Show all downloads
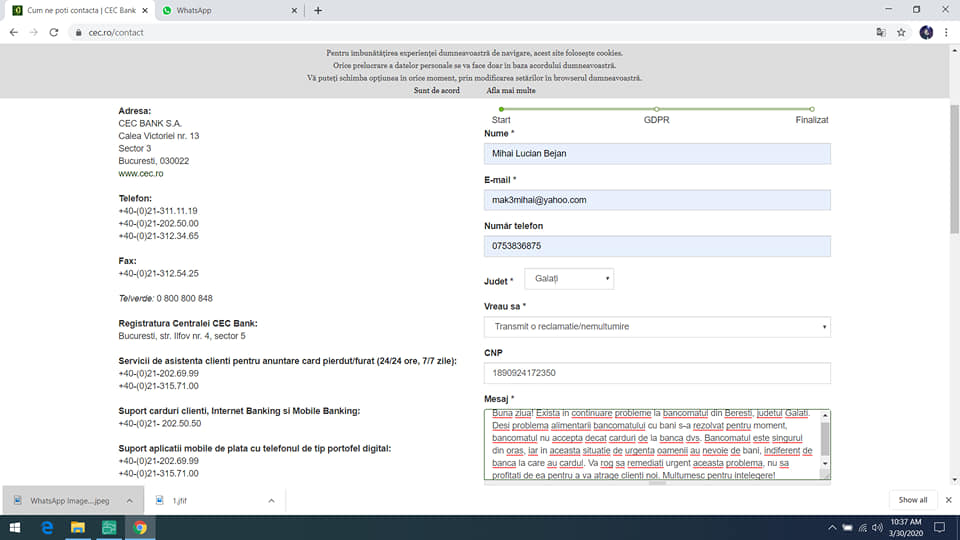The height and width of the screenshot is (540, 960). 913,500
